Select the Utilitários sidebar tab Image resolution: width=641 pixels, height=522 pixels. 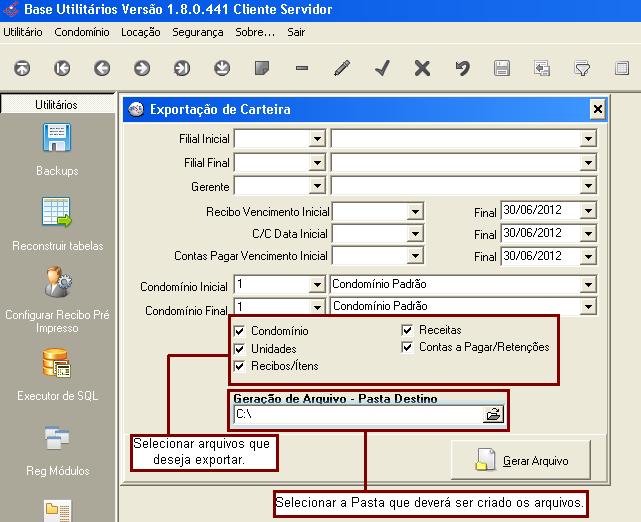tap(56, 104)
